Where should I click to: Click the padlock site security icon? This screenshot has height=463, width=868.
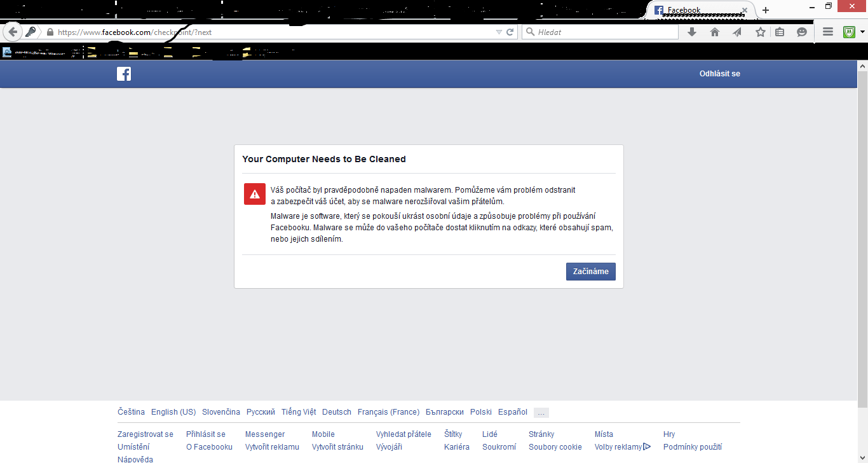coord(50,32)
